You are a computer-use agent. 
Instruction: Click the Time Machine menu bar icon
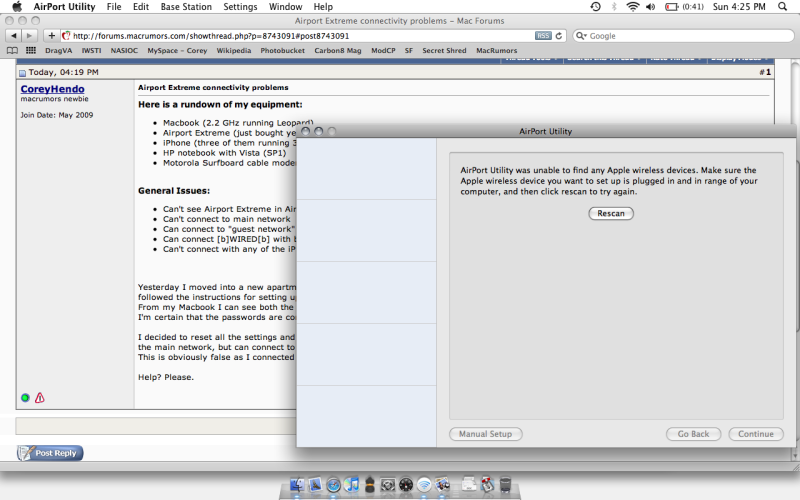click(595, 7)
